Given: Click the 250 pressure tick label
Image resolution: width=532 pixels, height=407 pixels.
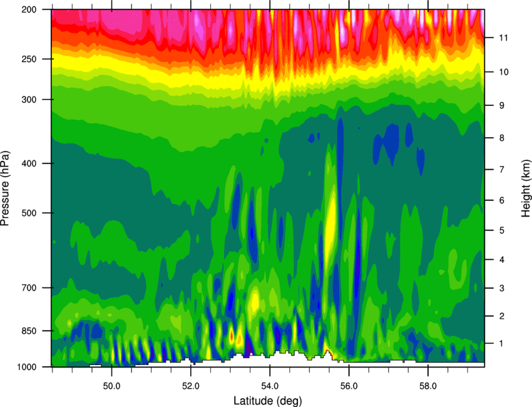Looking at the screenshot, I should tap(29, 59).
